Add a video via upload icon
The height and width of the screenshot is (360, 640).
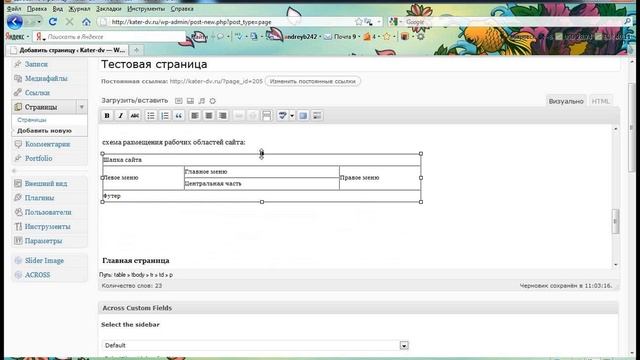190,101
